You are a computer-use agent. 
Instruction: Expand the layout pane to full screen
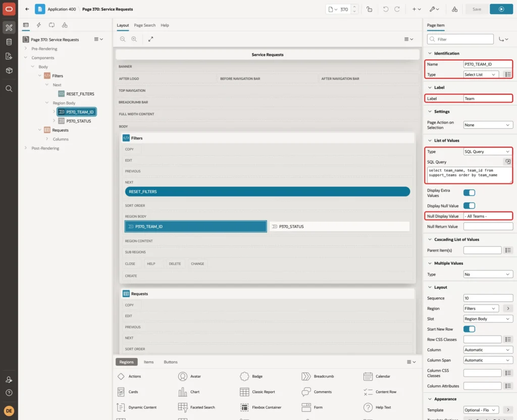pyautogui.click(x=150, y=39)
